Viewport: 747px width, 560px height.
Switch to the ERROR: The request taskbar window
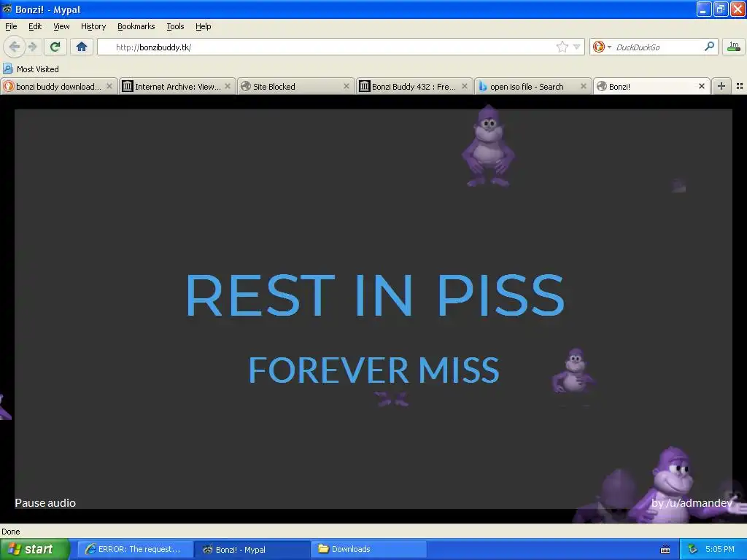coord(135,549)
